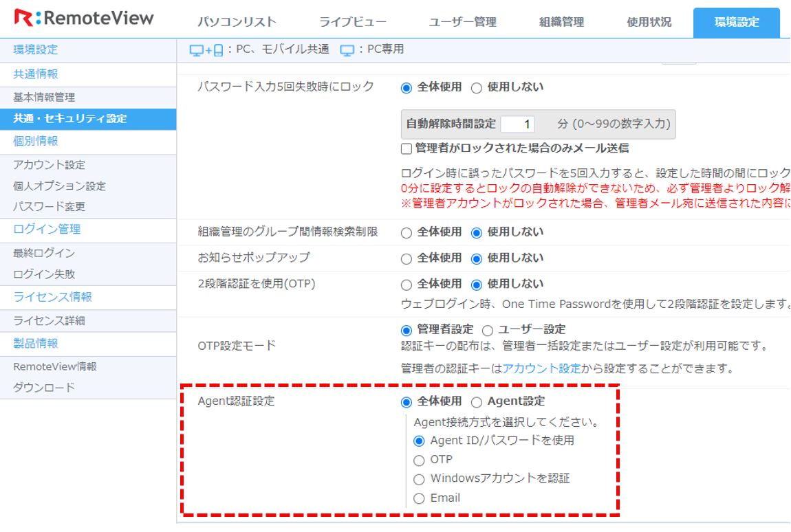Open the ユーザー管理 tab

point(463,22)
